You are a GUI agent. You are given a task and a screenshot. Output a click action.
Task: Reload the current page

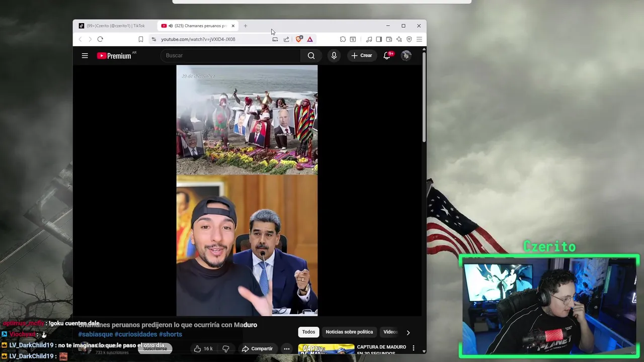[x=100, y=39]
